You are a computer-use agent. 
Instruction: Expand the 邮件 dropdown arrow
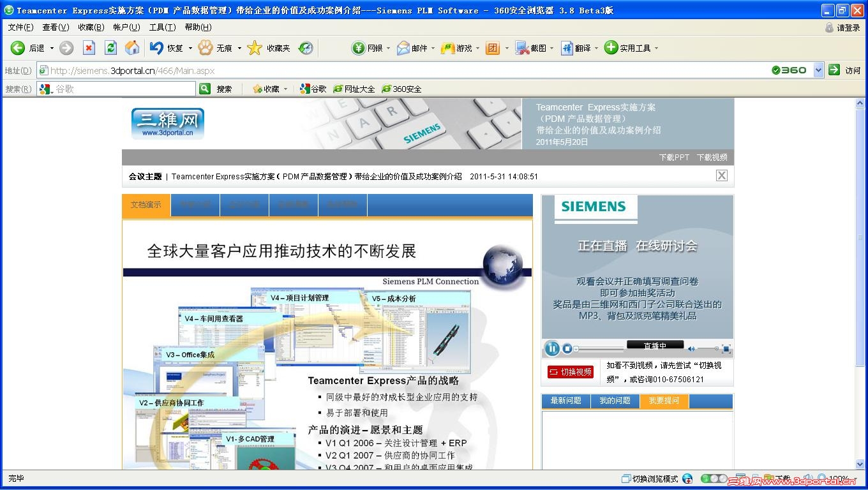click(x=433, y=48)
